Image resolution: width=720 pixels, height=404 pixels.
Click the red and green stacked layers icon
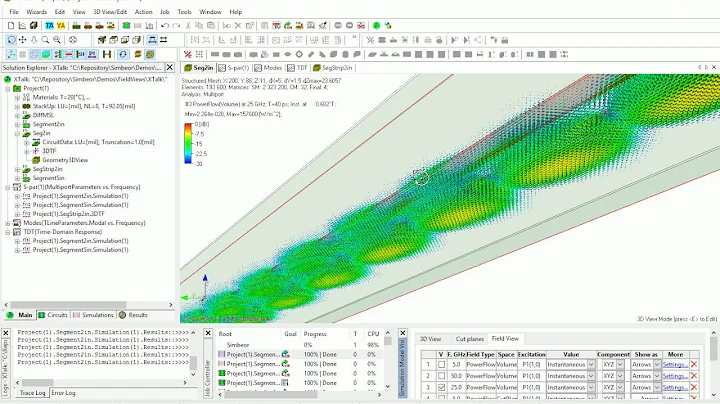coord(137,54)
